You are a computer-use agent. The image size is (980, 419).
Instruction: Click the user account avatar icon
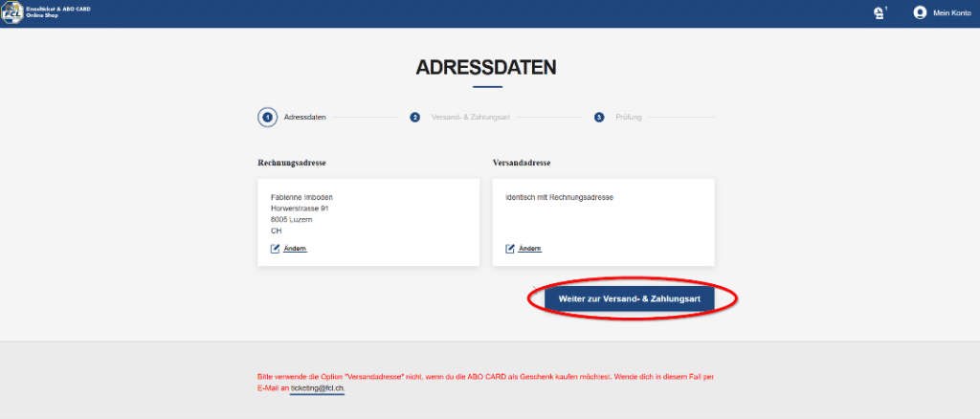point(920,12)
